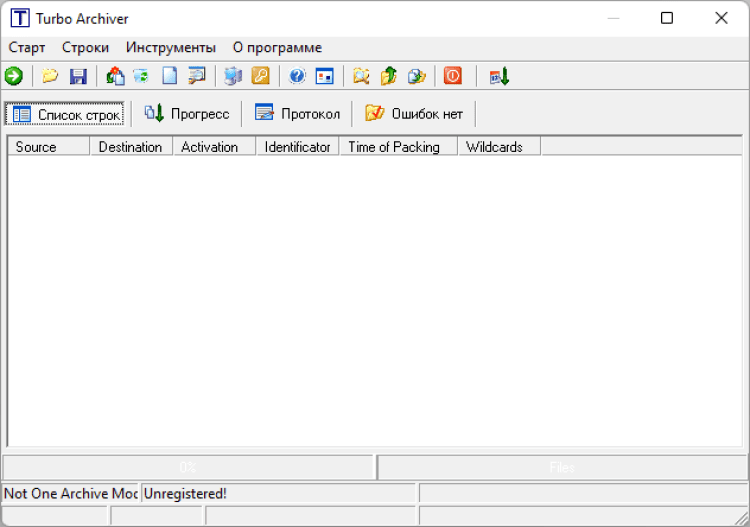Click the Not One Archive Mode status text
Image resolution: width=750 pixels, height=527 pixels.
pyautogui.click(x=71, y=494)
